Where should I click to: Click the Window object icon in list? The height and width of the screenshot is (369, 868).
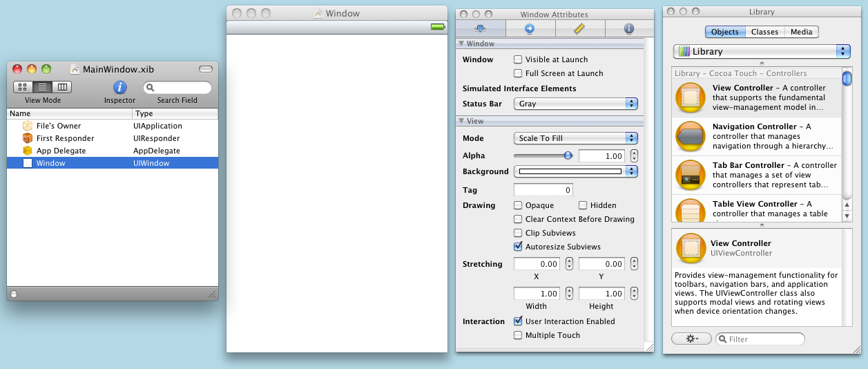click(x=28, y=163)
